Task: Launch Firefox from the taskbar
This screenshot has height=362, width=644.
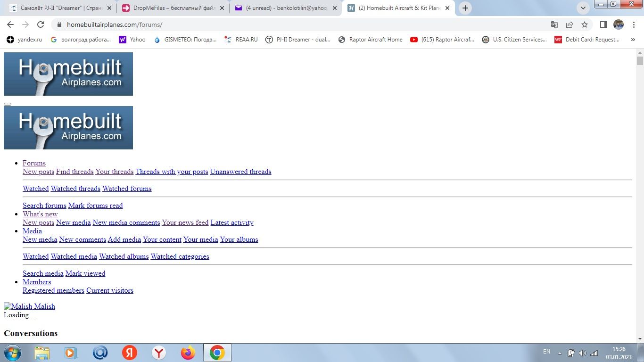Action: click(188, 353)
